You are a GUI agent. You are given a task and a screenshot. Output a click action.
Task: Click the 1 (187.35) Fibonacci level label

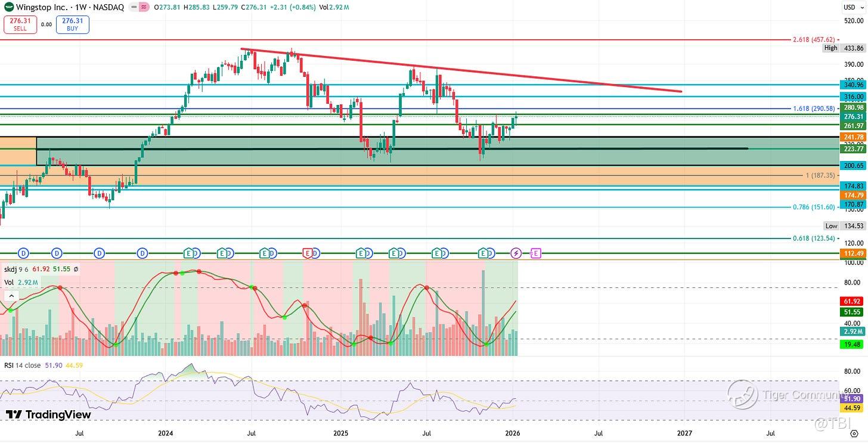(821, 176)
